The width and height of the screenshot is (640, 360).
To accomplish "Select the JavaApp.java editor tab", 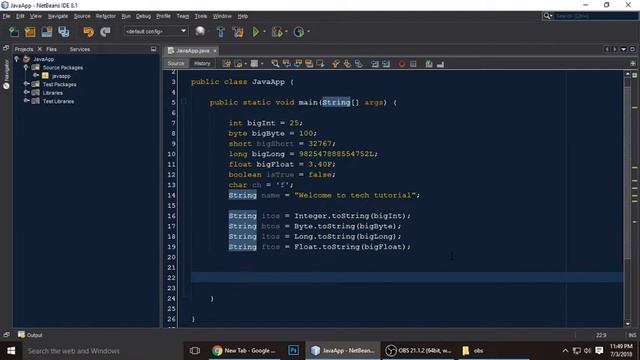I will [x=193, y=51].
